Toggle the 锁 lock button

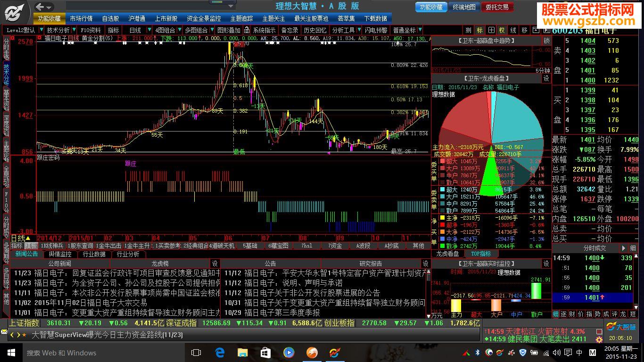(546, 41)
